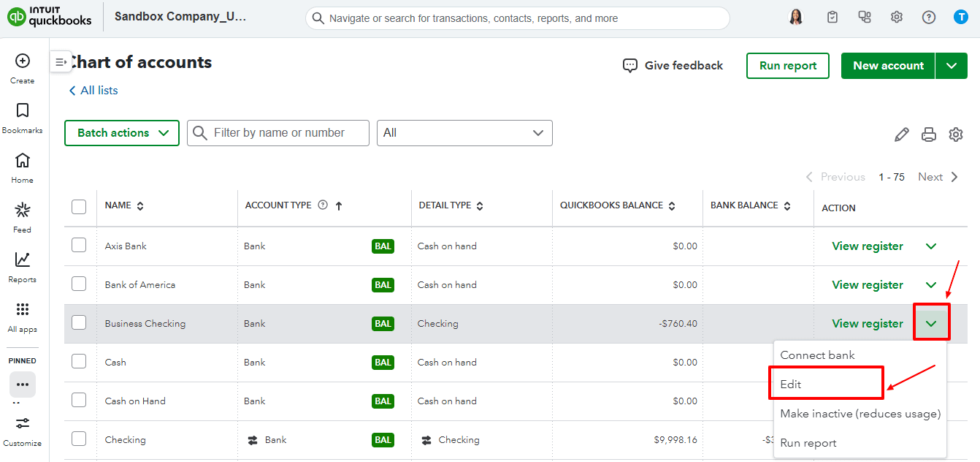Open the Feed panel
Viewport: 980px width, 462px height.
(22, 215)
